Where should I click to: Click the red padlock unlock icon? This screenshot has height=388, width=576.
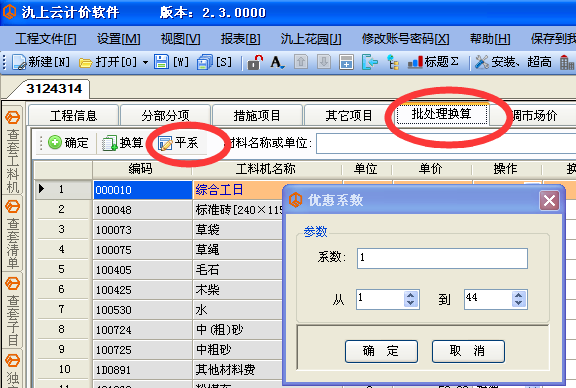click(x=255, y=62)
